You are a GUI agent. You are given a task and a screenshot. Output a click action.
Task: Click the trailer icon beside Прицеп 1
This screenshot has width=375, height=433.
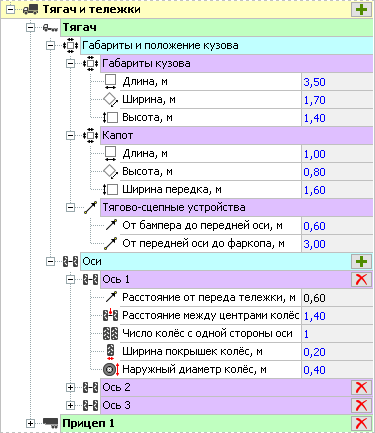coord(50,423)
